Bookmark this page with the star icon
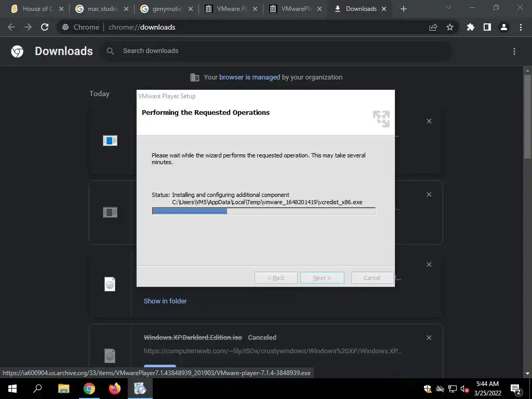The image size is (532, 399). [450, 27]
